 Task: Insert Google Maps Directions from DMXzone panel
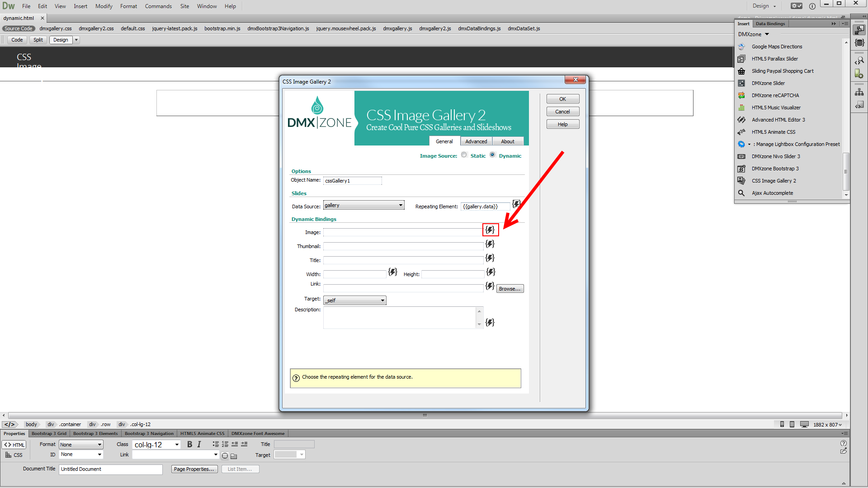777,47
